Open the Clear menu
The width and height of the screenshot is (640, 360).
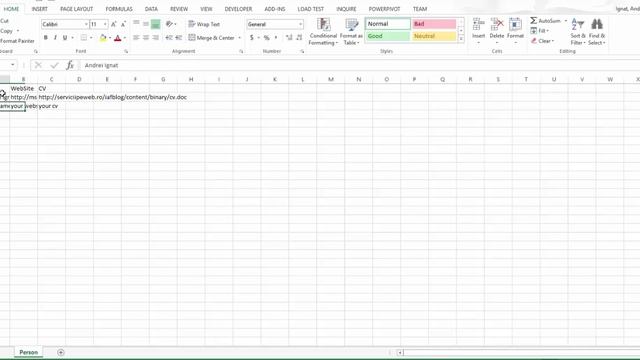(542, 41)
